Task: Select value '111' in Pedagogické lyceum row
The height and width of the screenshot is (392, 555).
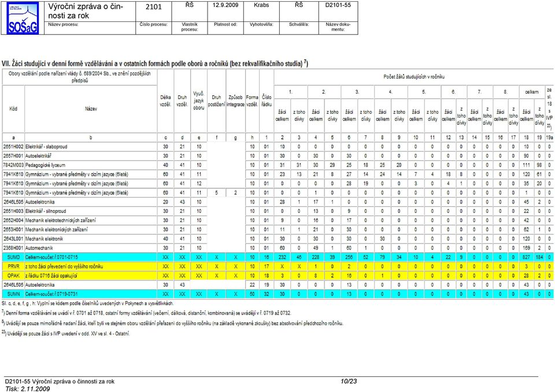Action: pyautogui.click(x=526, y=165)
